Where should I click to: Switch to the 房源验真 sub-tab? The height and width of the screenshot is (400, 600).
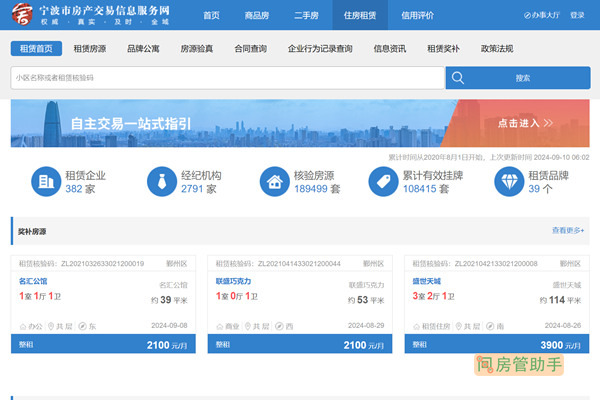click(x=197, y=49)
